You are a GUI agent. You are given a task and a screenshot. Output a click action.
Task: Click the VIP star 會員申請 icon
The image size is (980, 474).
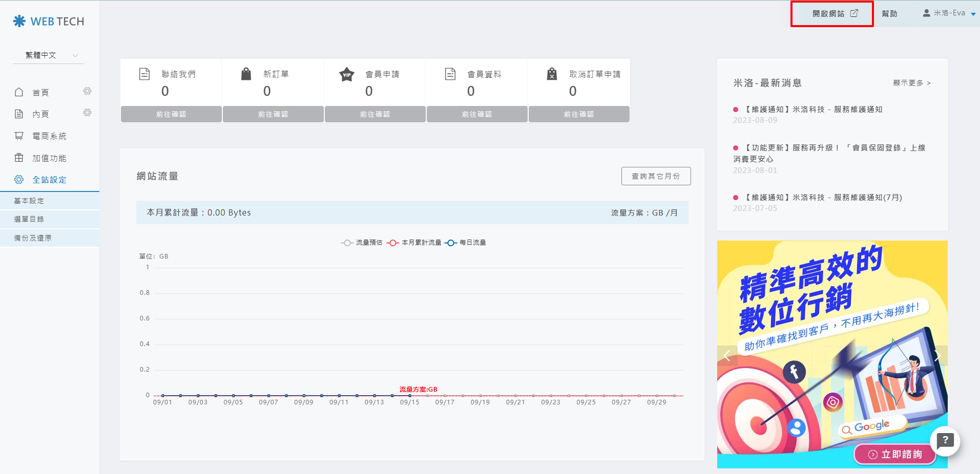click(x=347, y=75)
